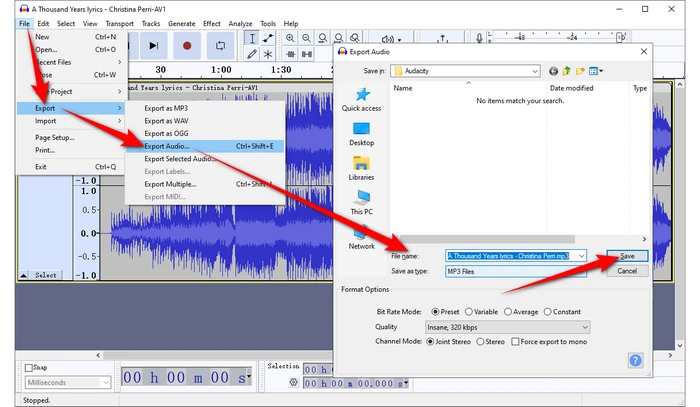700x407 pixels.
Task: Click the Zoom Out magnifier icon
Action: pos(306,38)
